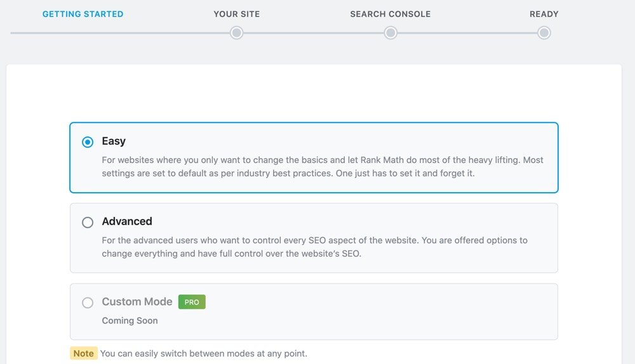
Task: Click the yellow Note label
Action: click(x=84, y=353)
